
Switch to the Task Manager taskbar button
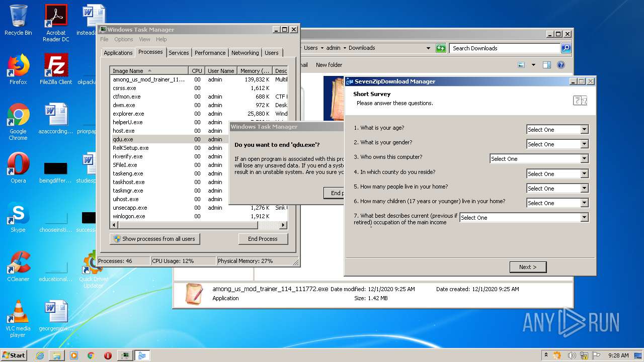coord(125,355)
